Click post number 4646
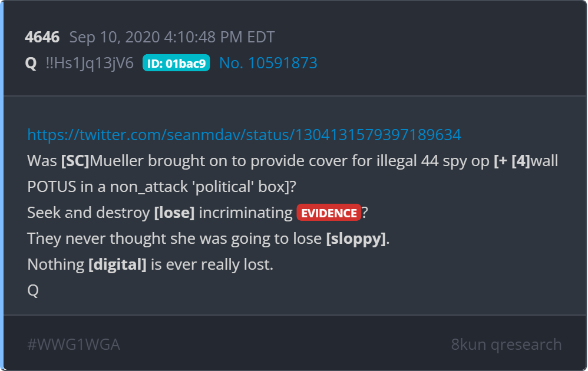Screen dimensions: 588x371 click(x=42, y=37)
